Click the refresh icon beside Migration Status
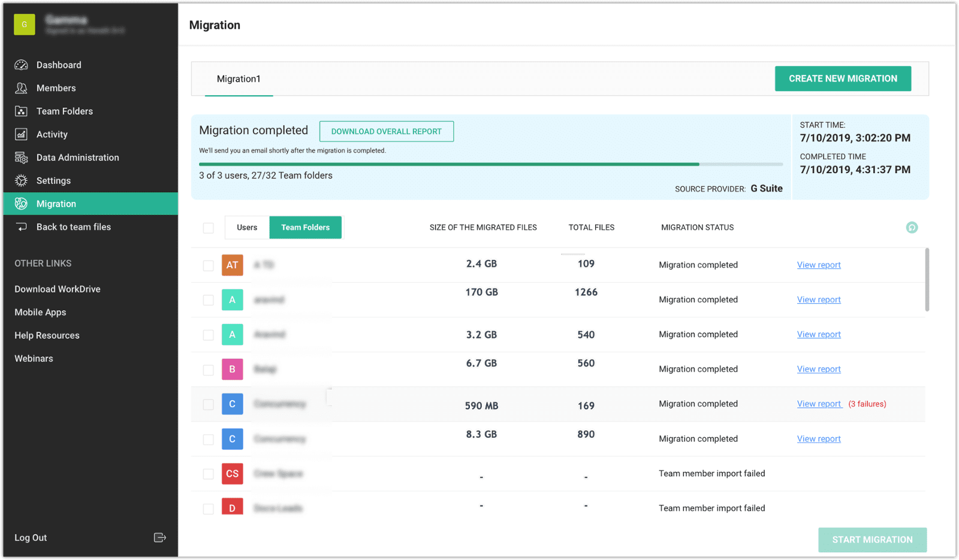959x560 pixels. point(912,228)
